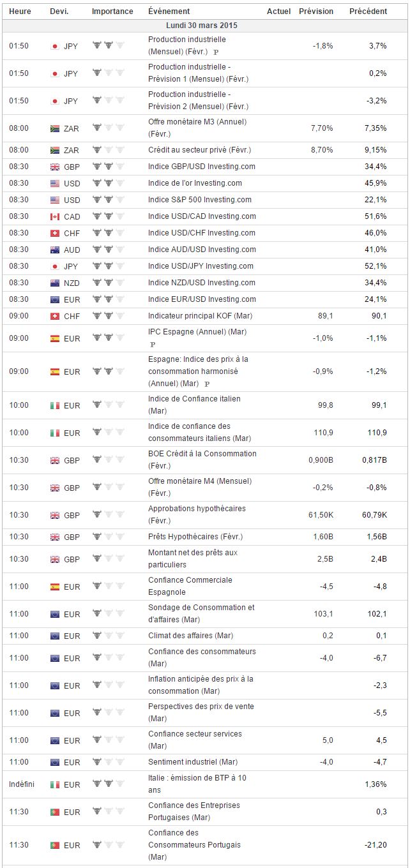Open the Indice EUR/USD Investing.com event
Viewport: 410px width, 868px height.
click(202, 299)
